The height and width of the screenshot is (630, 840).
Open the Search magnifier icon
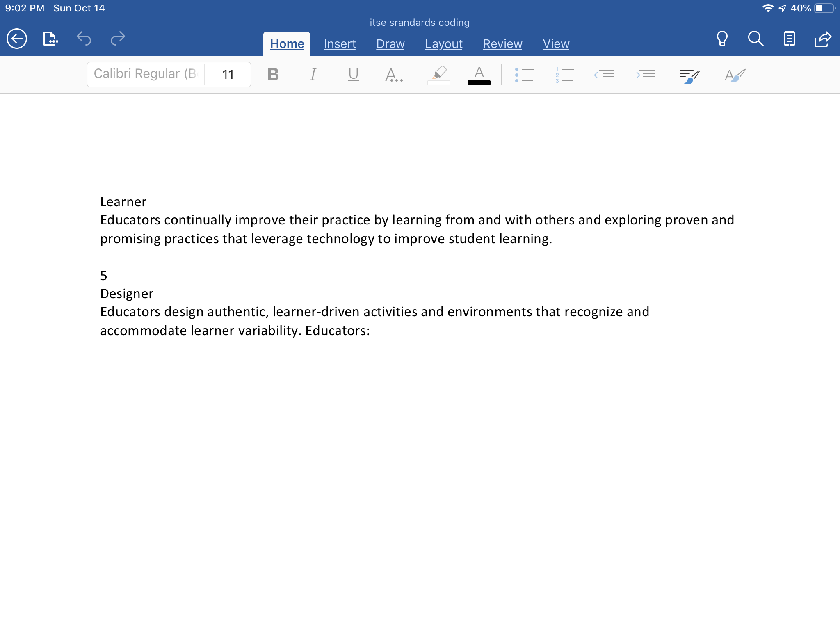click(x=756, y=39)
